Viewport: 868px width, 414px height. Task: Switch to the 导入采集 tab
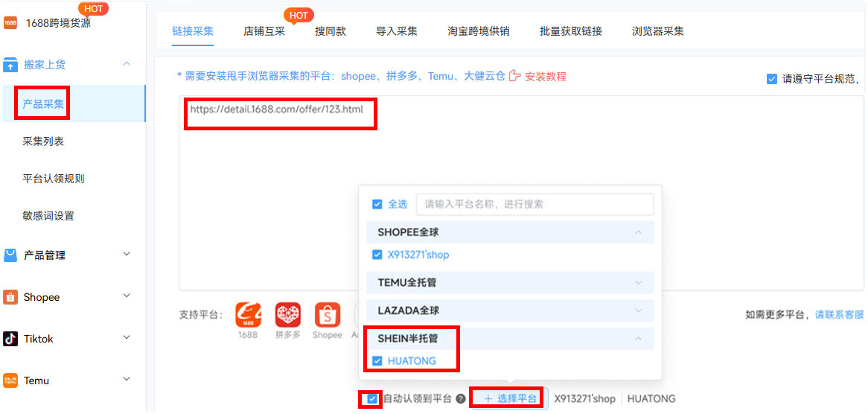(x=396, y=31)
